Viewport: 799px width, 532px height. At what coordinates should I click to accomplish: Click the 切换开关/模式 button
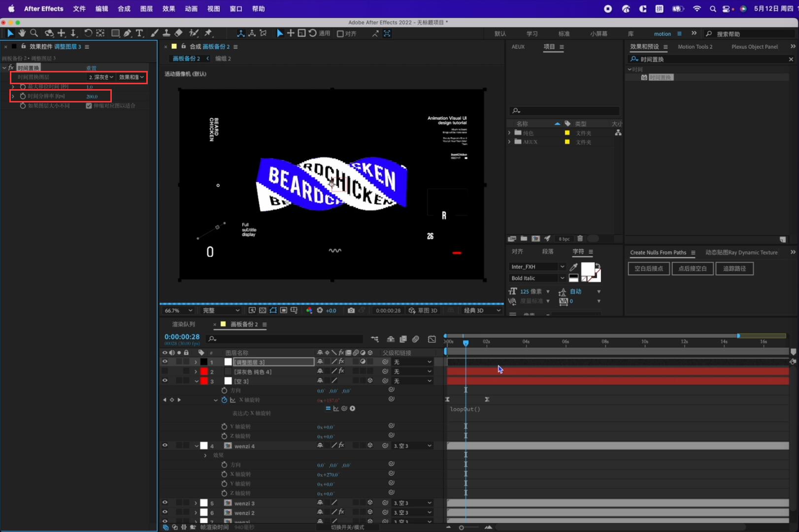(x=347, y=527)
